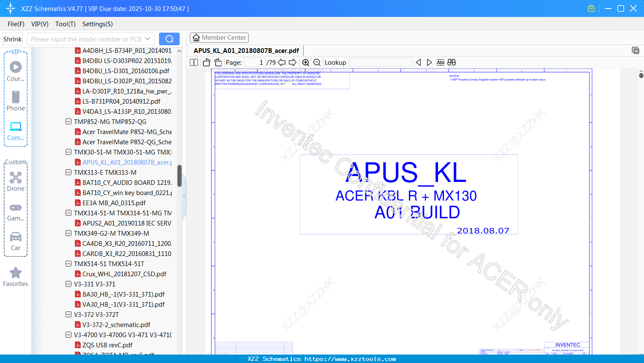Open the Drone category

coord(16,181)
